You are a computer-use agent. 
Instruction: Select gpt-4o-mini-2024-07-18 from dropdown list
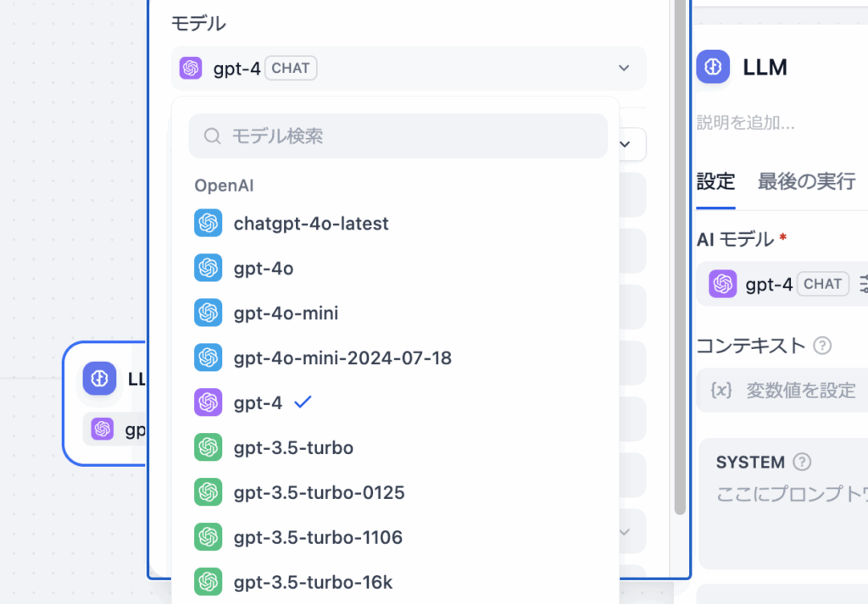(x=342, y=358)
